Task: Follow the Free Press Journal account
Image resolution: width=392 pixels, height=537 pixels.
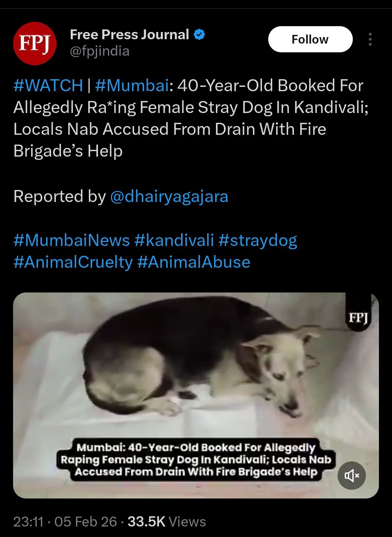Action: (x=310, y=39)
